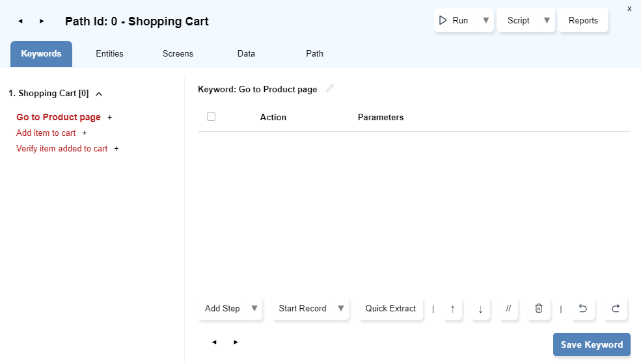Click the comment-out (//) step icon
The image size is (641, 364).
508,309
